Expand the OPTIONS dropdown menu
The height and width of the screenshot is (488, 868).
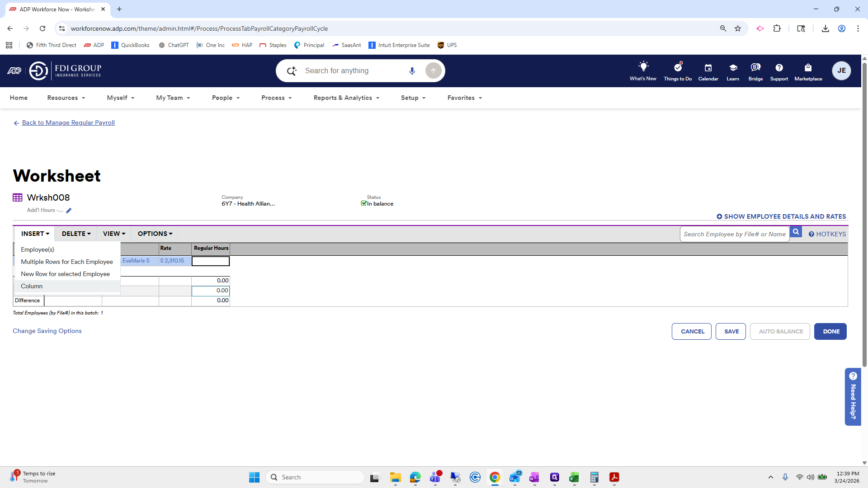(155, 234)
